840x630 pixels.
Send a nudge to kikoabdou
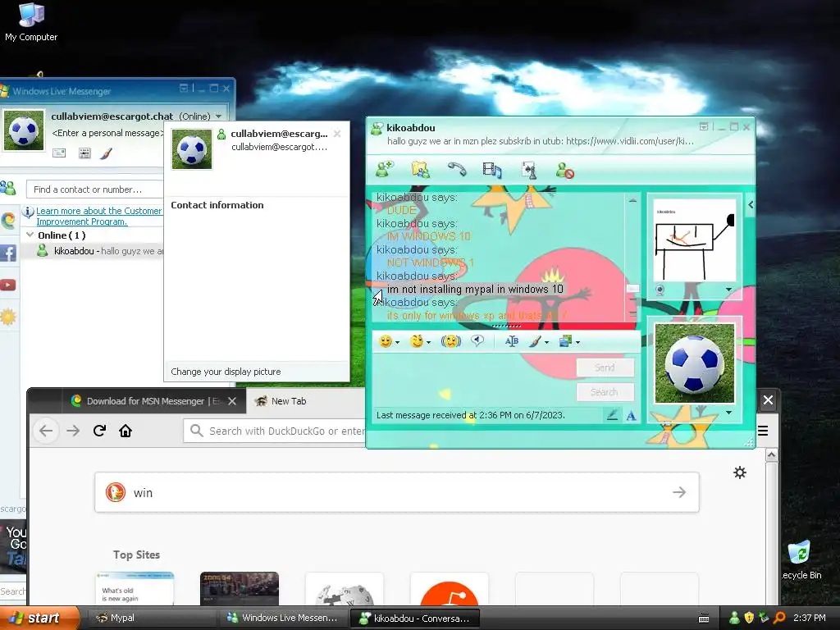pos(450,341)
